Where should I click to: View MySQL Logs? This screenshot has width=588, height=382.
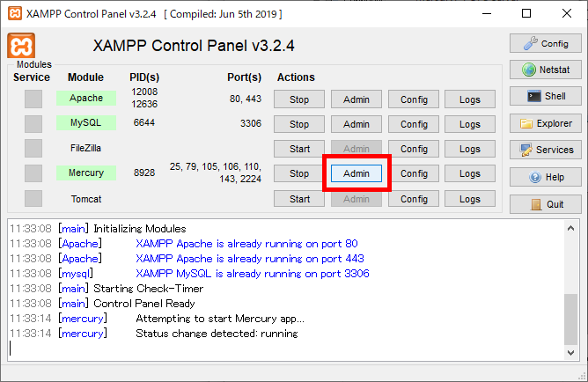click(470, 124)
